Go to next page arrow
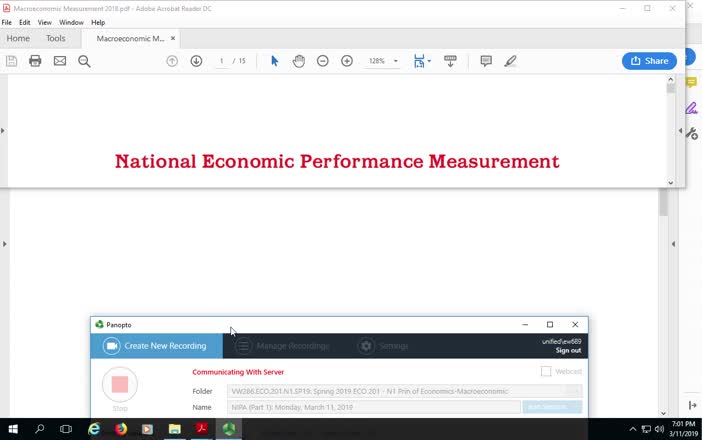The height and width of the screenshot is (440, 702). (x=196, y=61)
